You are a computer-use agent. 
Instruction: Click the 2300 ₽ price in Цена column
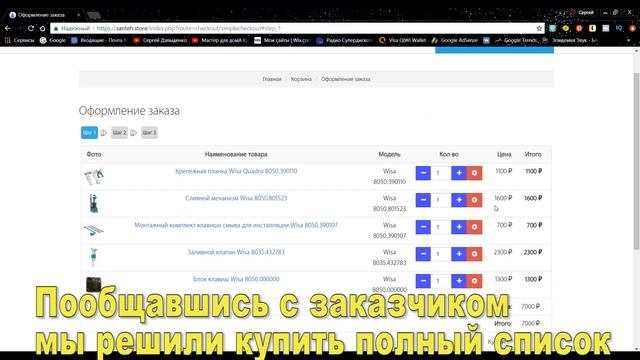[x=503, y=252]
